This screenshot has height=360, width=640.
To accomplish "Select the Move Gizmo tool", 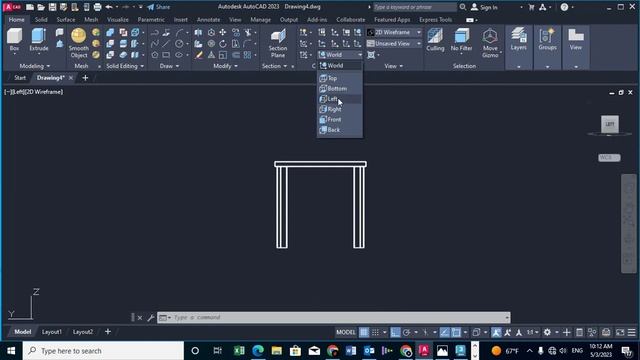I will [x=490, y=43].
